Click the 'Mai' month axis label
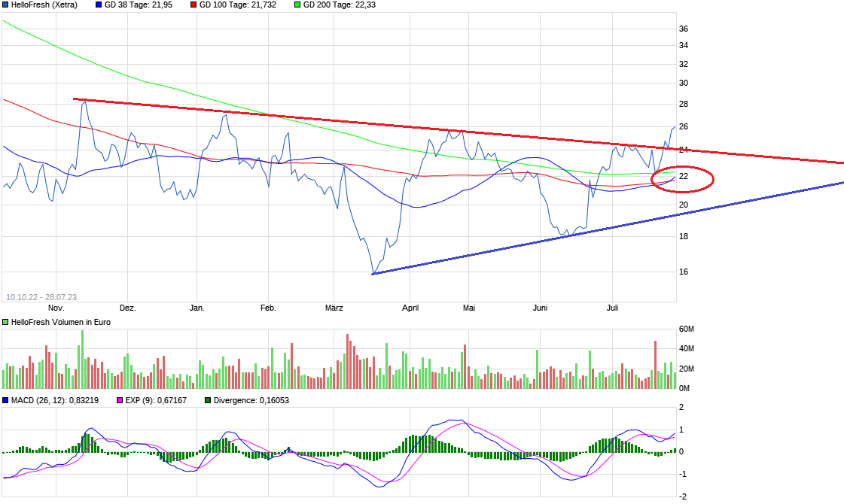 click(x=469, y=308)
